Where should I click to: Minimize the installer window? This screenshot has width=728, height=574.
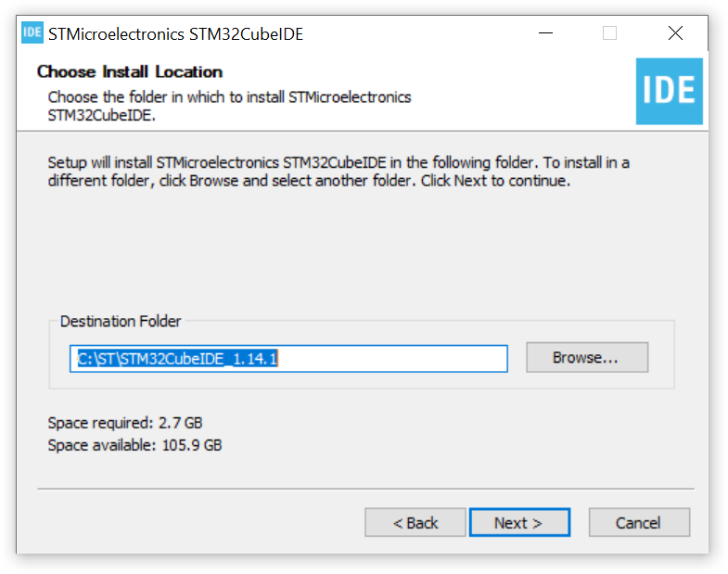[x=545, y=33]
